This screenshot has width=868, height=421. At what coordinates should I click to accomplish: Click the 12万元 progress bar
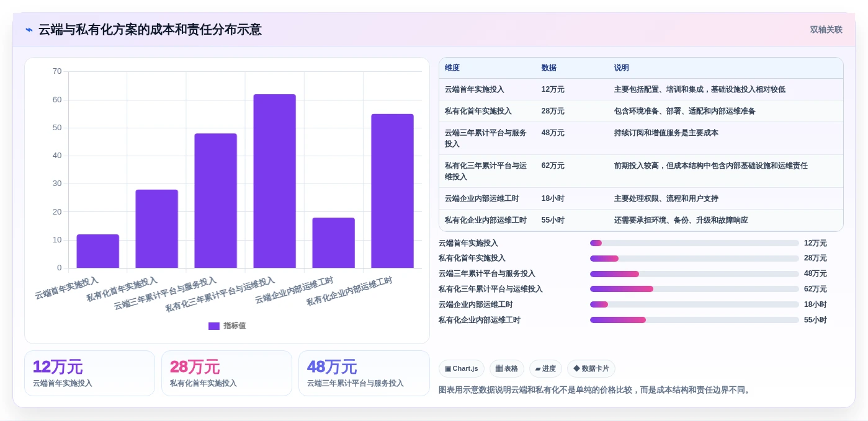click(x=694, y=243)
